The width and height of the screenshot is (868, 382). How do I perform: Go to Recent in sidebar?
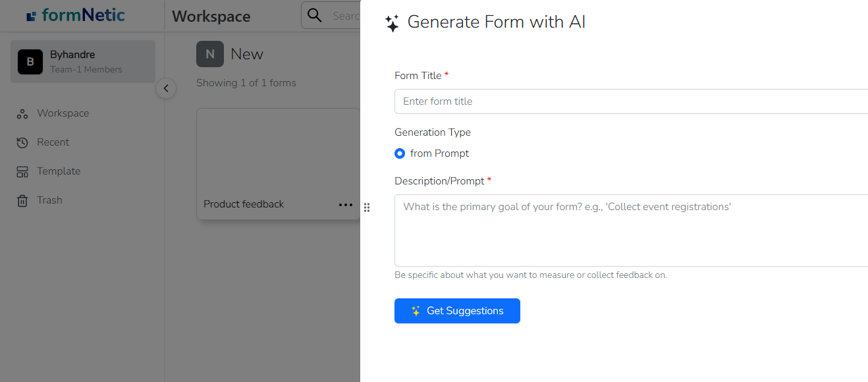(53, 142)
